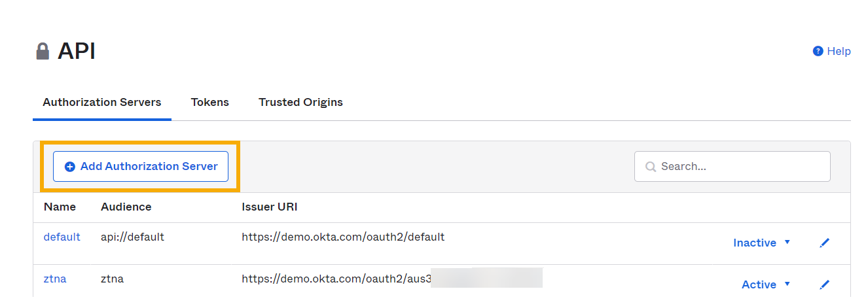Image resolution: width=868 pixels, height=308 pixels.
Task: Click the Add Authorization Server button
Action: [x=140, y=167]
